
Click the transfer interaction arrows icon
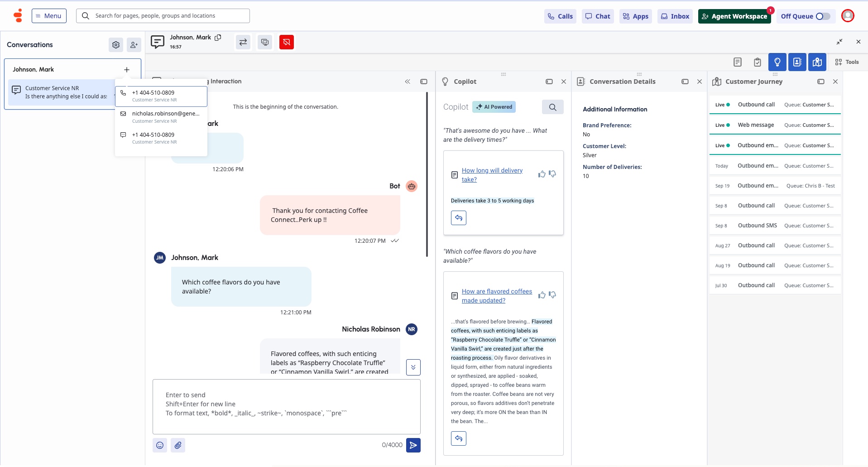[x=243, y=42]
